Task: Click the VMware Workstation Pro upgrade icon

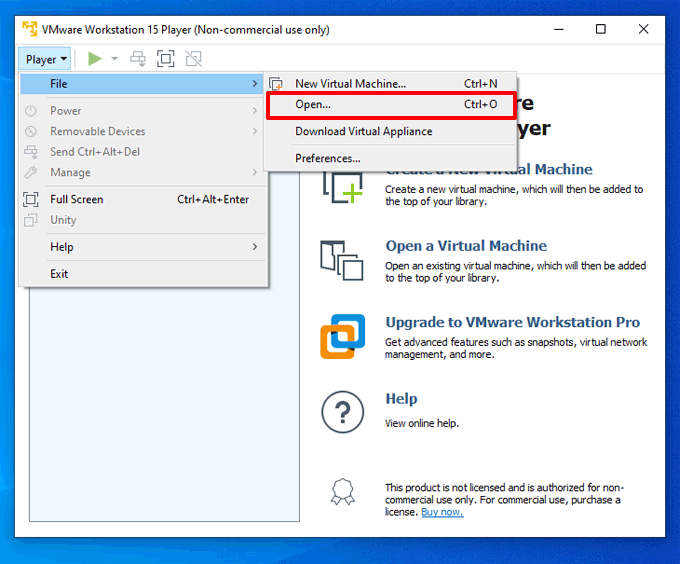Action: coord(343,336)
